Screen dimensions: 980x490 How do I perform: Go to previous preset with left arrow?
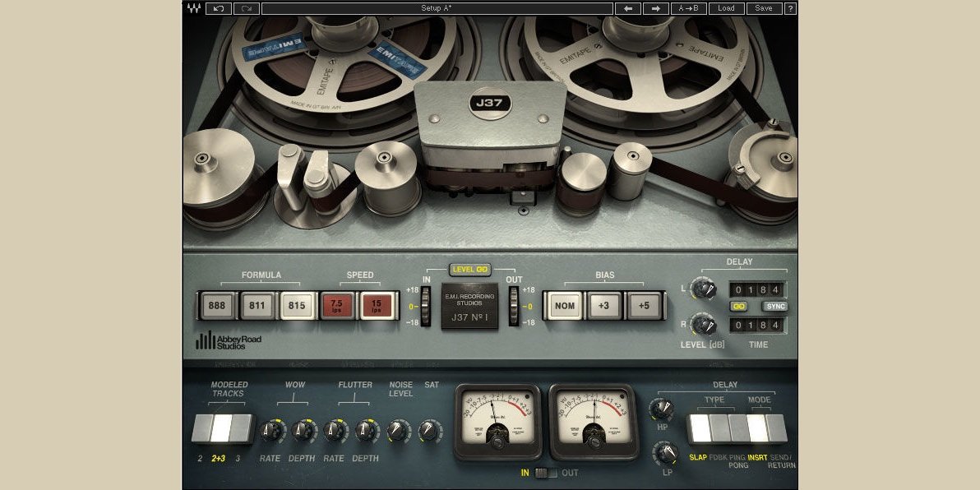pos(628,8)
